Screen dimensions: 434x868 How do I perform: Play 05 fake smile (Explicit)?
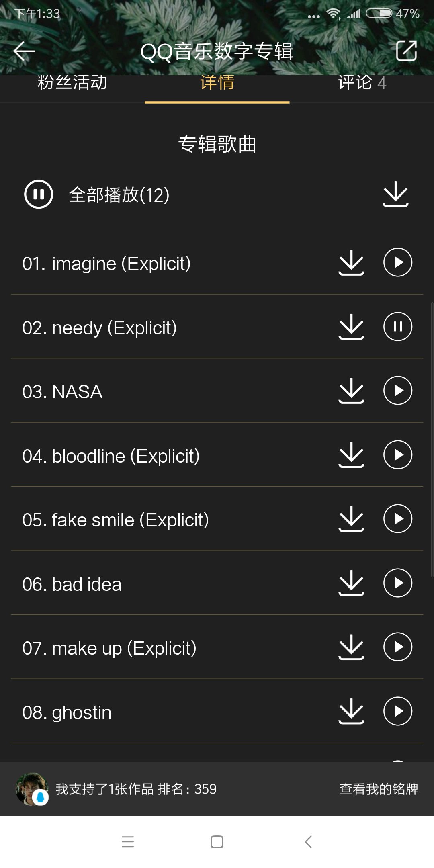tap(397, 519)
